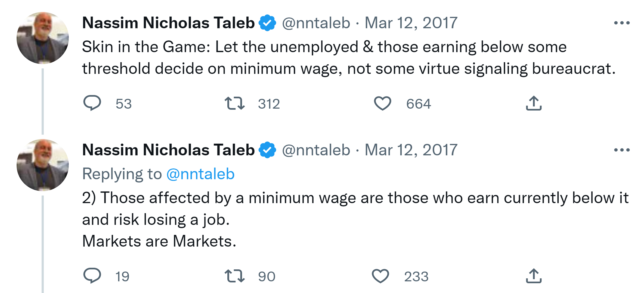Retweet the second tweet with 90 retweets
The width and height of the screenshot is (644, 293).
pos(234,276)
